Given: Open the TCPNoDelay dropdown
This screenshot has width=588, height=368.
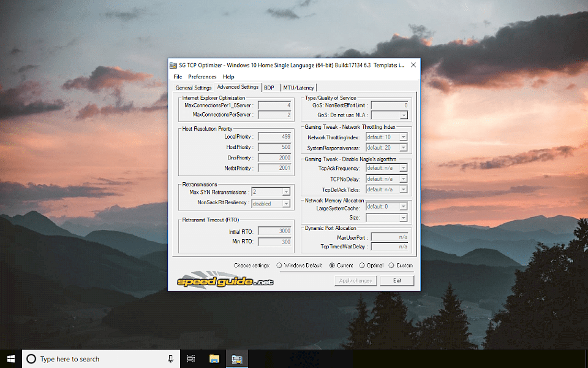Looking at the screenshot, I should click(x=403, y=179).
